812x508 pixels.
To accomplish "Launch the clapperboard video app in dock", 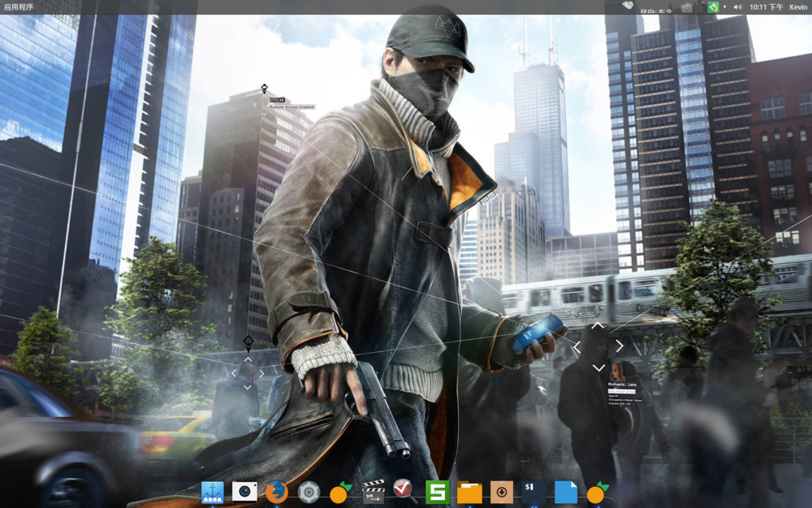I will click(x=373, y=492).
